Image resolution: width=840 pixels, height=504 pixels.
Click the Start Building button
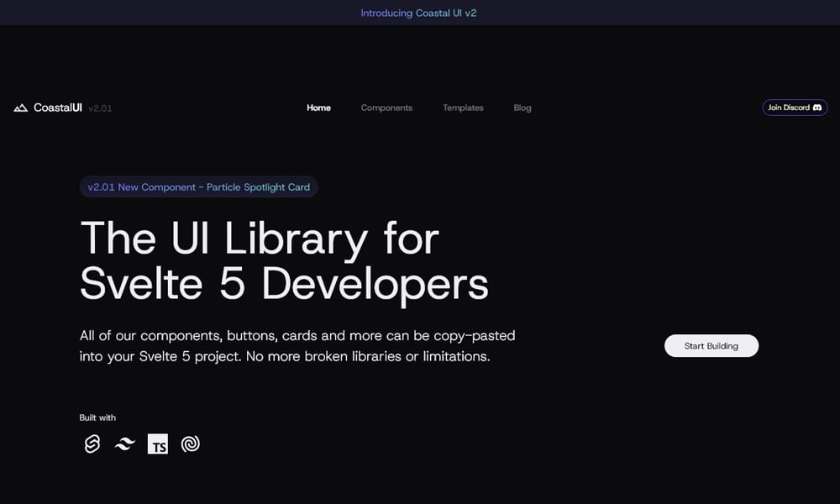[711, 346]
